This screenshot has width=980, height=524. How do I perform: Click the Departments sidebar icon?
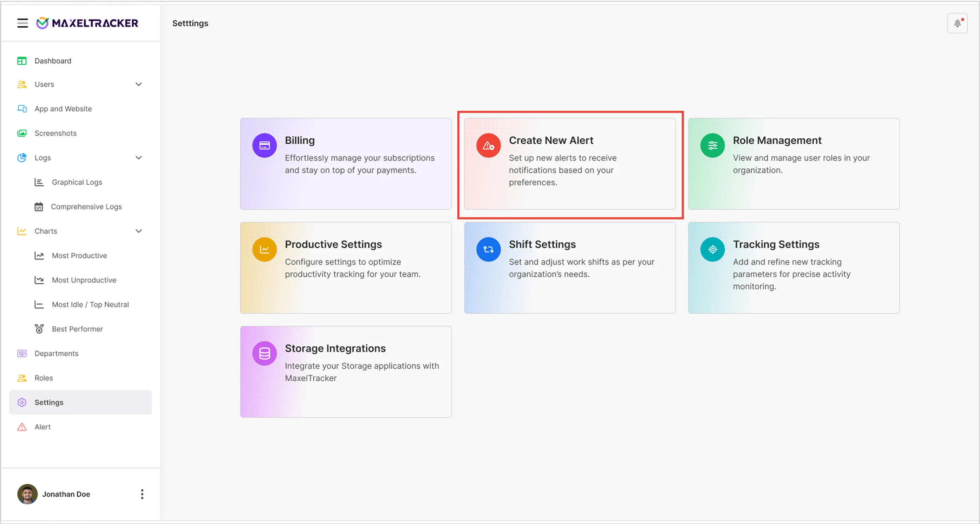22,353
